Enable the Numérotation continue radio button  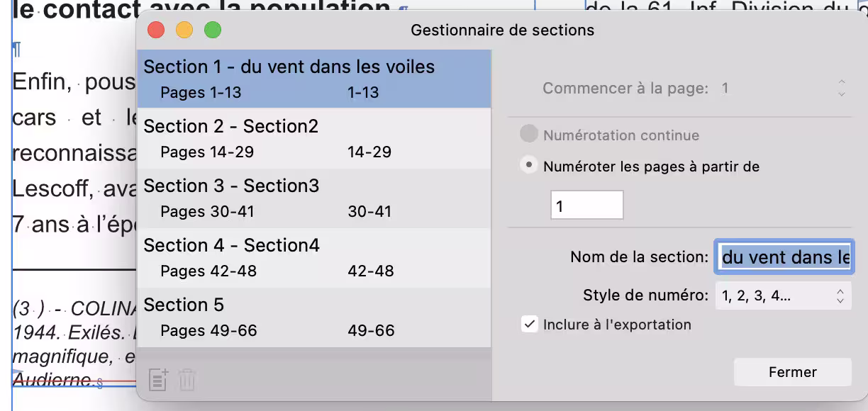click(x=528, y=135)
